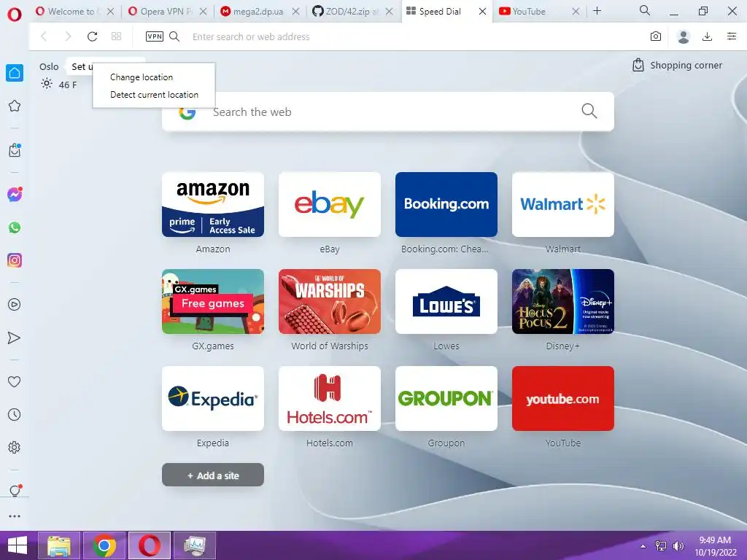Open the Disney+ Hocus Pocus tile
This screenshot has width=747, height=560.
[x=563, y=301]
